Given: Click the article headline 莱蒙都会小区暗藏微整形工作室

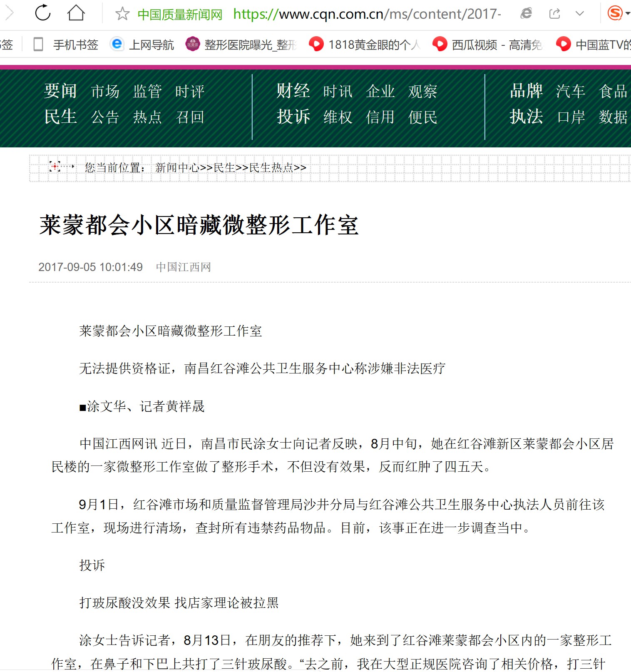Looking at the screenshot, I should click(x=199, y=225).
